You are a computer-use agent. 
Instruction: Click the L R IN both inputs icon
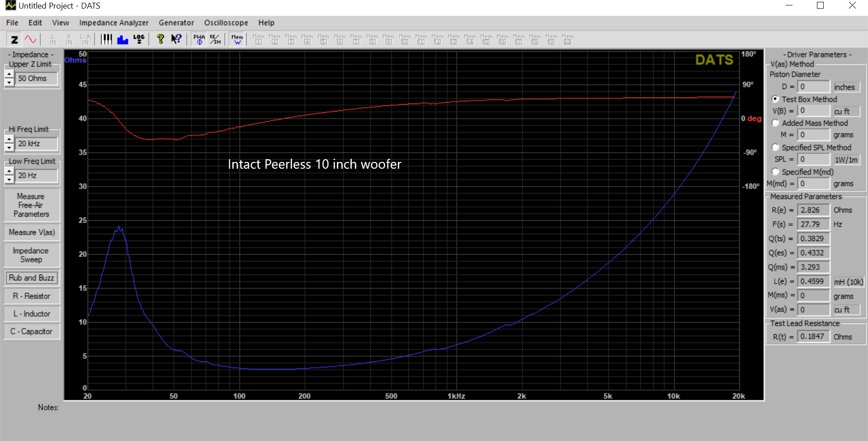85,39
